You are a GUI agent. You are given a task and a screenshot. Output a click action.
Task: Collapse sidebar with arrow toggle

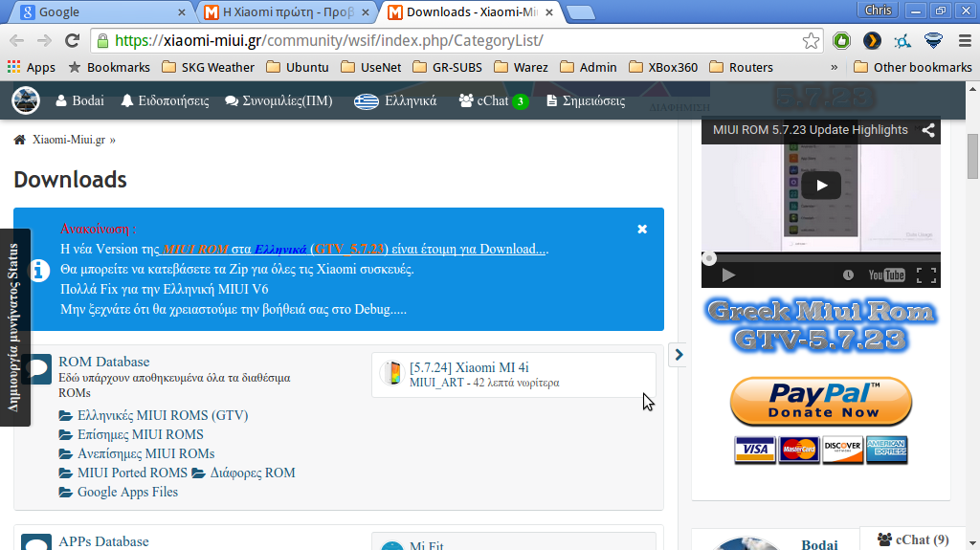(679, 355)
